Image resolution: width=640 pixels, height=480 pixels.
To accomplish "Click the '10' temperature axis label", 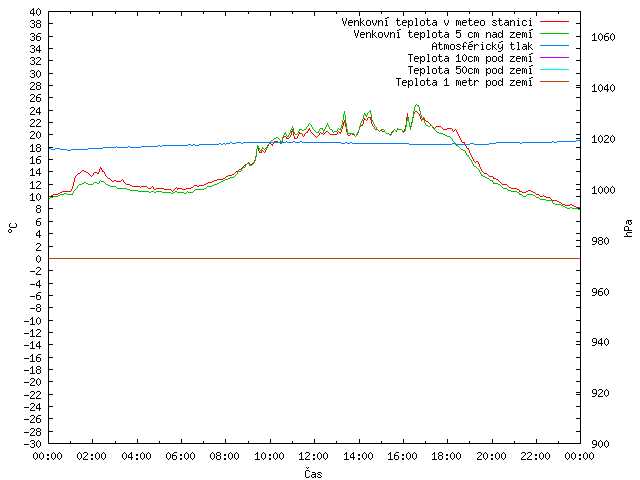I will point(36,197).
